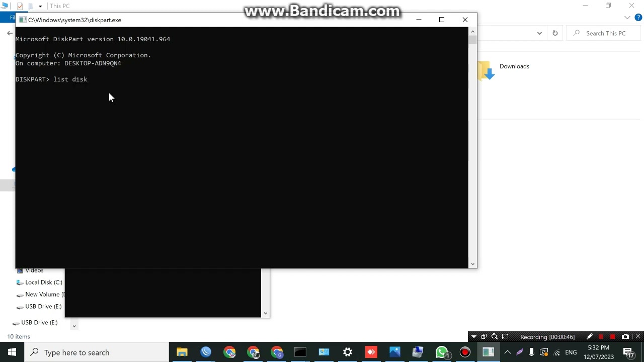
Task: Open the Wi-Fi network tray icon
Action: click(557, 352)
